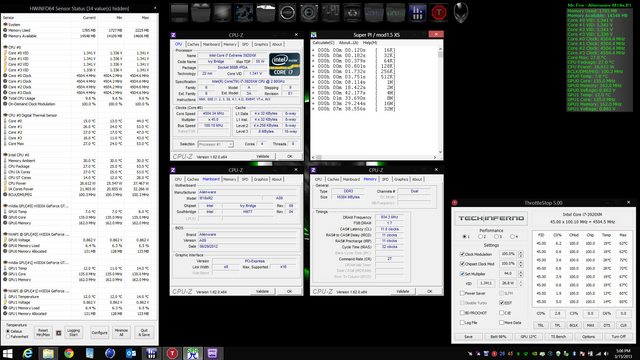Open the Graphics tab in the CPU-Z Memory window
640x360 pixels.
401,179
